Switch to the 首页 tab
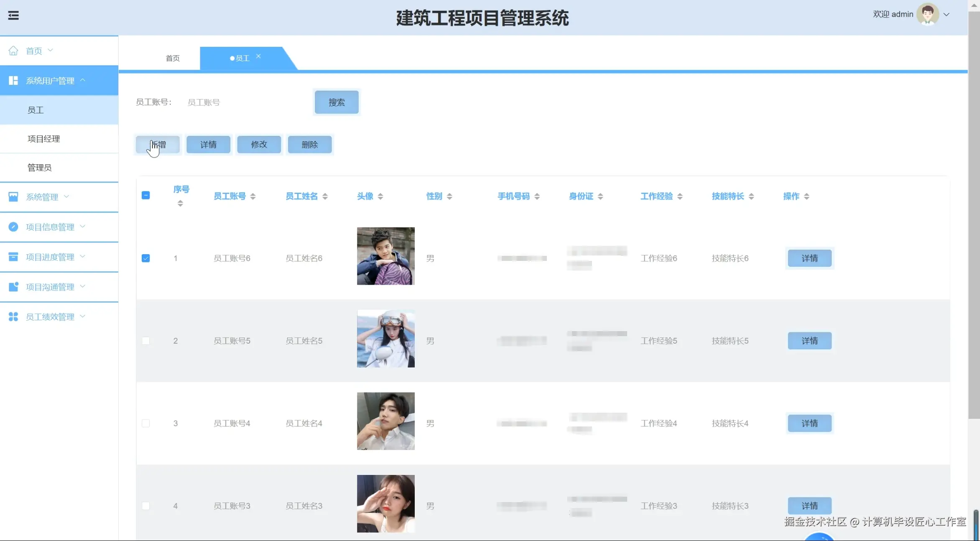The image size is (980, 541). coord(173,58)
